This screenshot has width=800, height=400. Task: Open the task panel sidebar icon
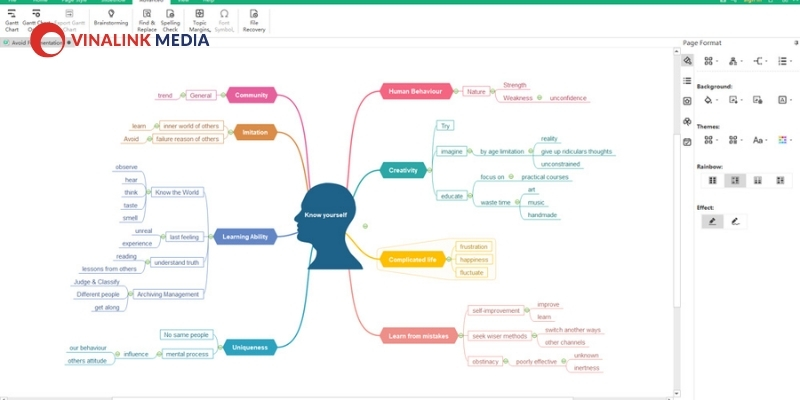click(687, 142)
